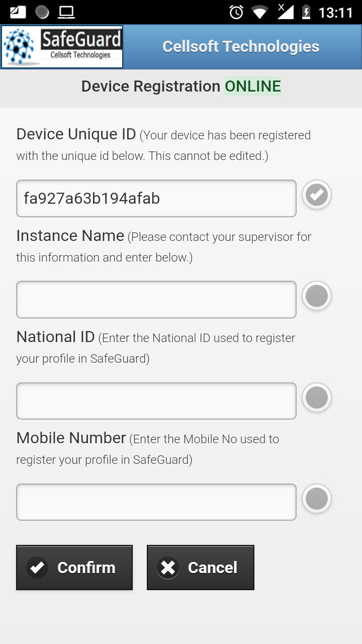The width and height of the screenshot is (362, 644).
Task: Tap the alarm clock icon in status bar
Action: click(236, 12)
